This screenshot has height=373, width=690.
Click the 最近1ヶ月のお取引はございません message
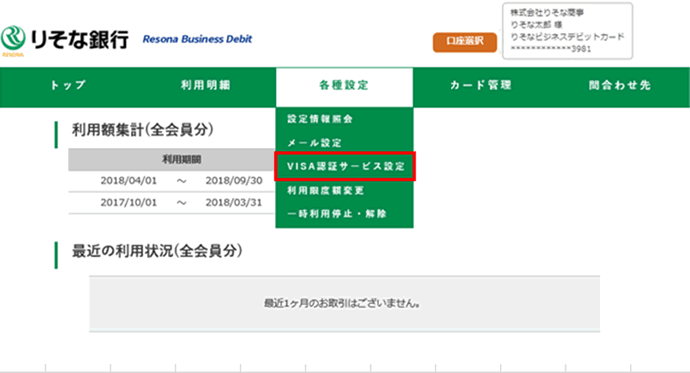click(342, 304)
